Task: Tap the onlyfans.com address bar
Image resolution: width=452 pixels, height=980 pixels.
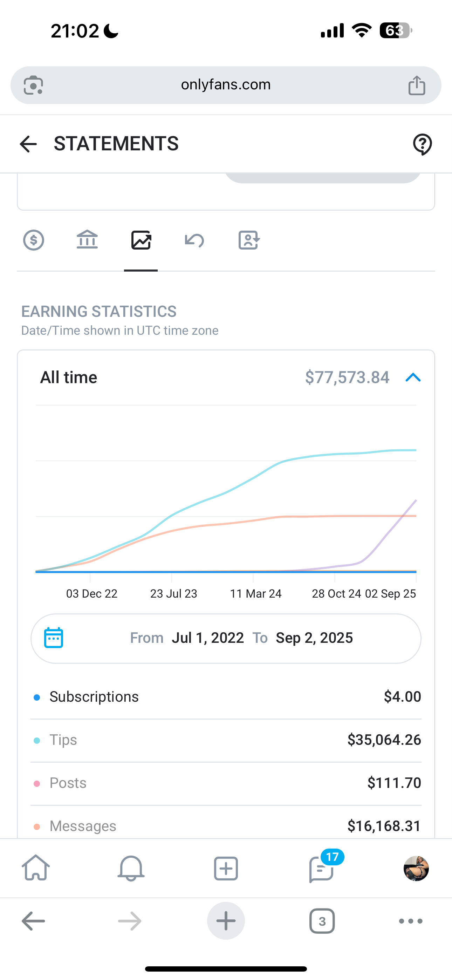Action: coord(226,85)
